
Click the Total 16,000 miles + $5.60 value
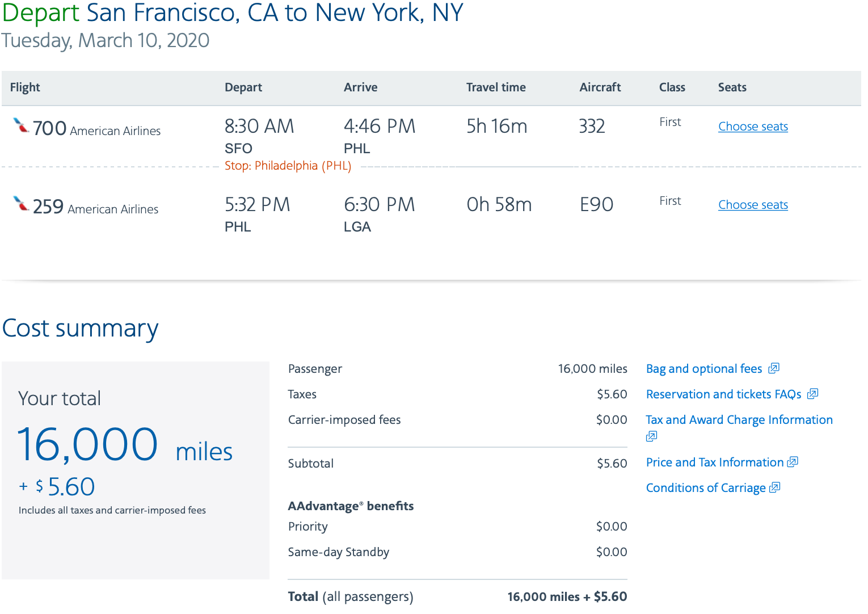(x=567, y=597)
